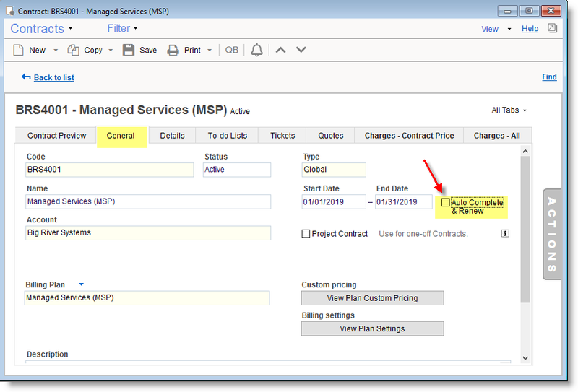The image size is (578, 392).
Task: Open the alerts bell icon
Action: (x=256, y=50)
